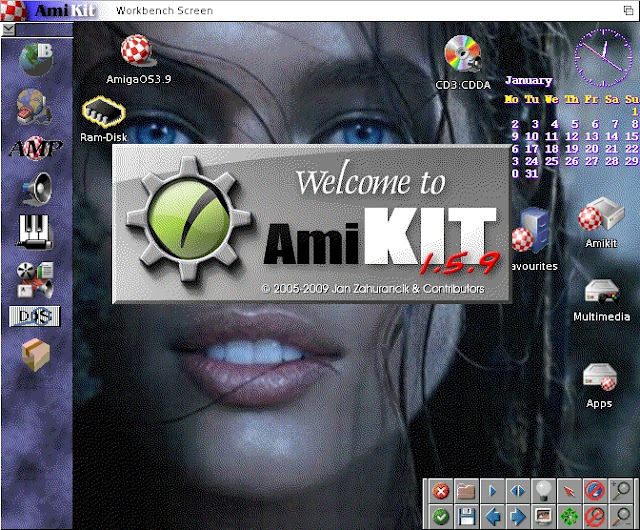640x530 pixels.
Task: Open the Ram-Disk chip icon
Action: [103, 112]
